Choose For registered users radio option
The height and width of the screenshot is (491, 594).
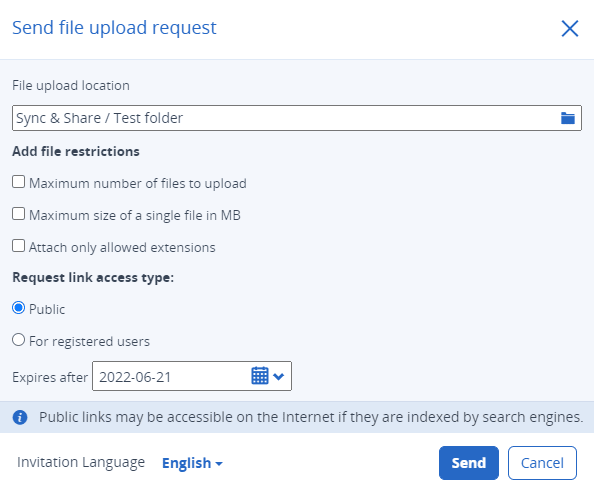[19, 340]
